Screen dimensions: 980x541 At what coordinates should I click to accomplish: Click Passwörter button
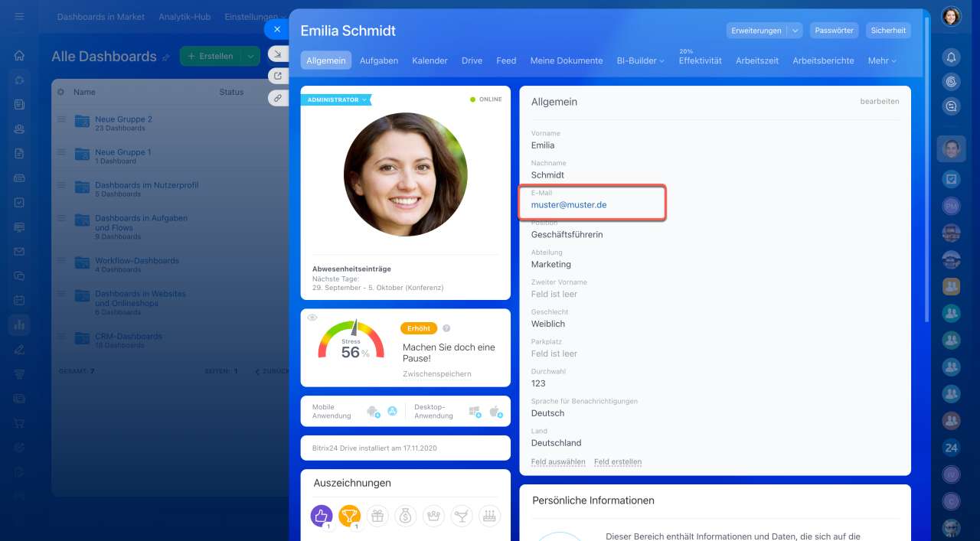point(835,31)
